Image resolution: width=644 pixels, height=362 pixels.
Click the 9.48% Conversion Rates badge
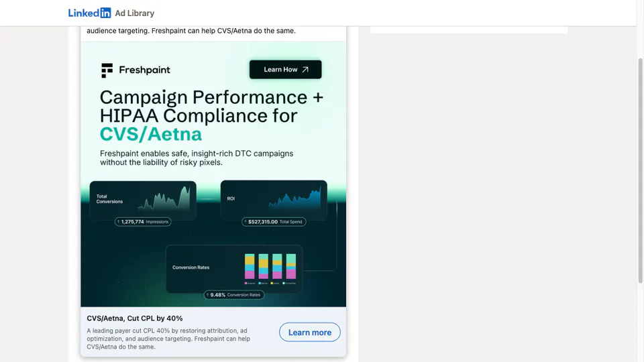pos(234,295)
